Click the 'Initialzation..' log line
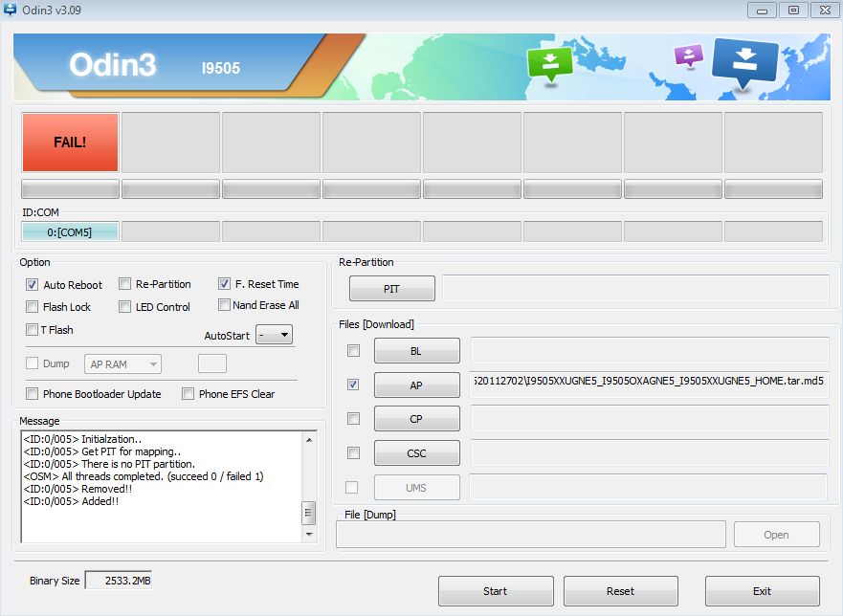843x616 pixels. point(83,439)
